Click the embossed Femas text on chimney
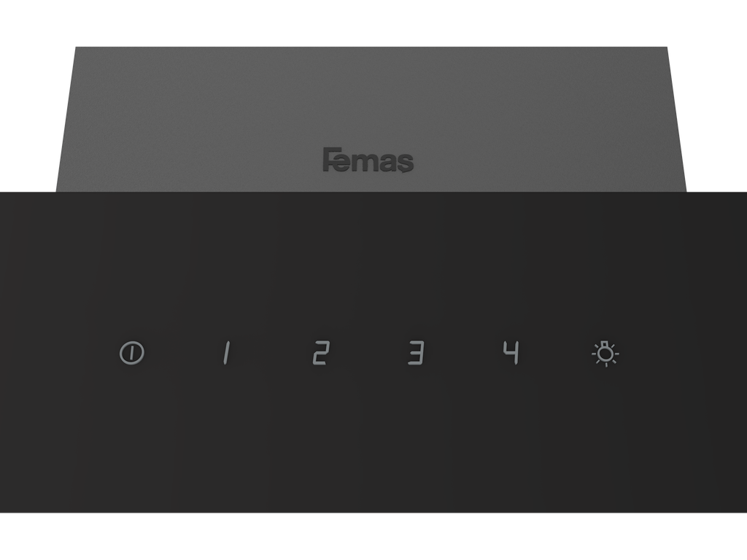 tap(368, 160)
